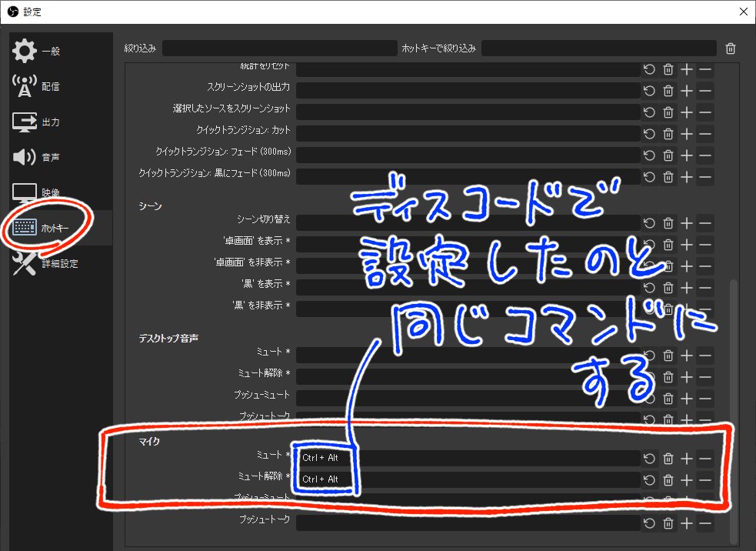
Task: Revert the マイク ミュート hotkey with undo icon
Action: pos(649,458)
